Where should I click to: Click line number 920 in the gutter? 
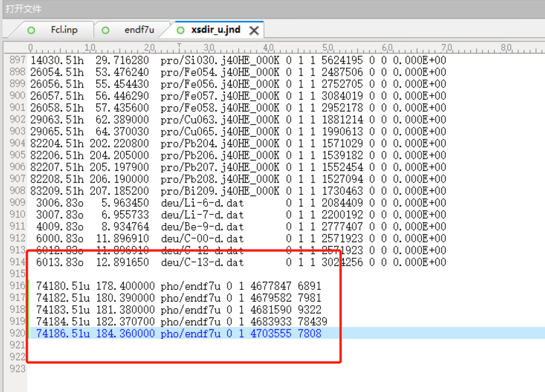[17, 333]
